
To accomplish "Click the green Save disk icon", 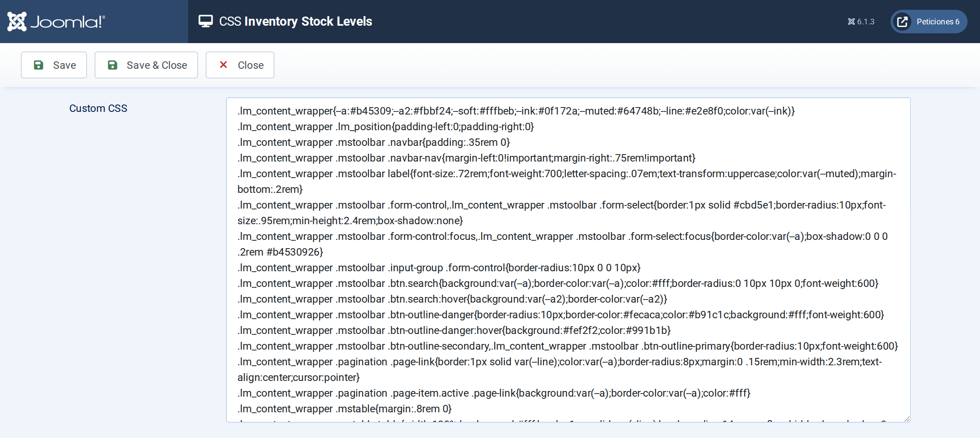I will tap(38, 65).
